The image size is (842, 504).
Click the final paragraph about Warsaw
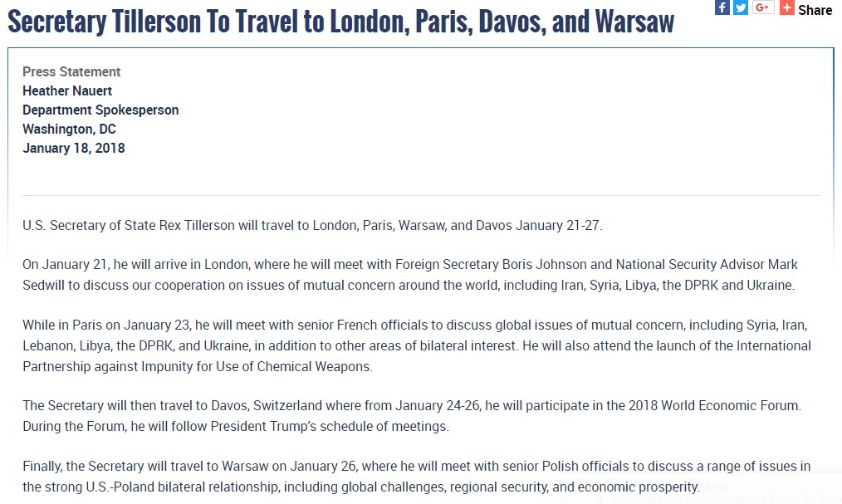tap(416, 477)
